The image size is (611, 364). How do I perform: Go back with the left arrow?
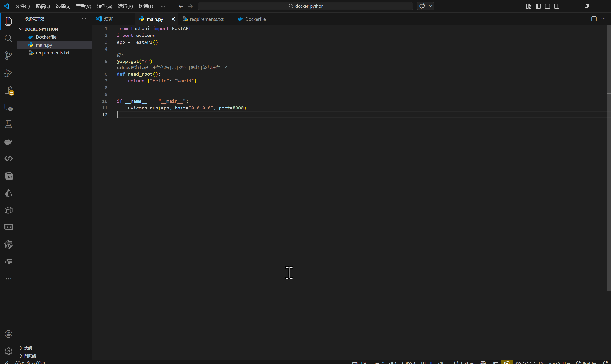click(x=181, y=6)
